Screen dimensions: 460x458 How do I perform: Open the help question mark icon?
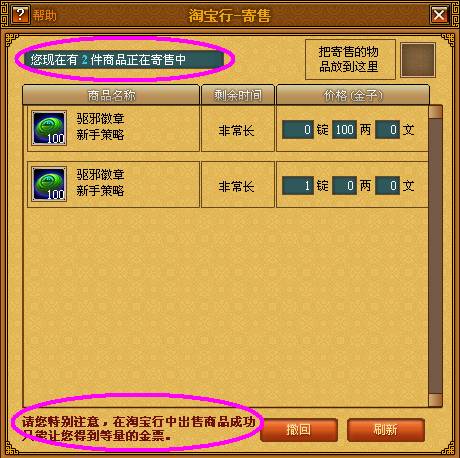[21, 15]
